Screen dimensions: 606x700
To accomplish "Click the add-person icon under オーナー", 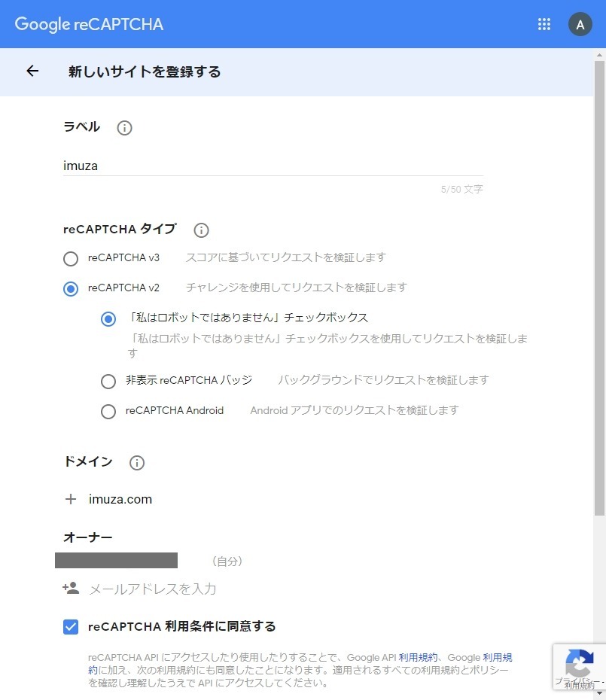I will click(71, 589).
